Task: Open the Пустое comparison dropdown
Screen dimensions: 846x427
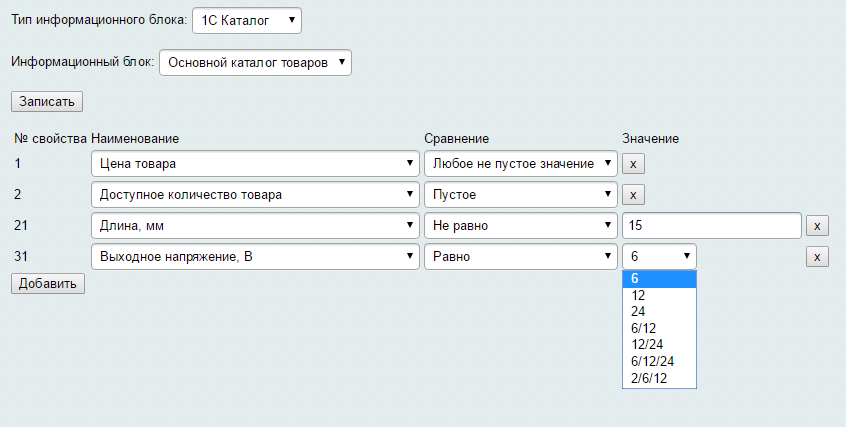Action: (521, 194)
